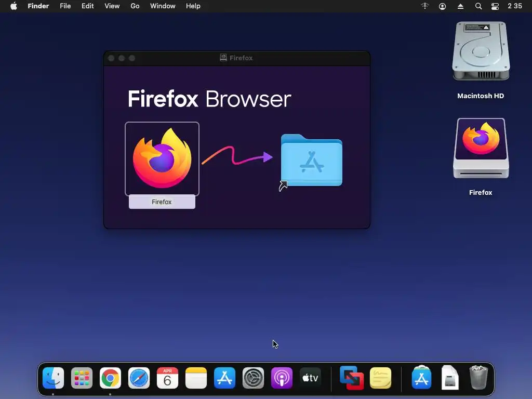532x399 pixels.
Task: Select the Macintosh HD drive on the desktop
Action: coord(481,51)
